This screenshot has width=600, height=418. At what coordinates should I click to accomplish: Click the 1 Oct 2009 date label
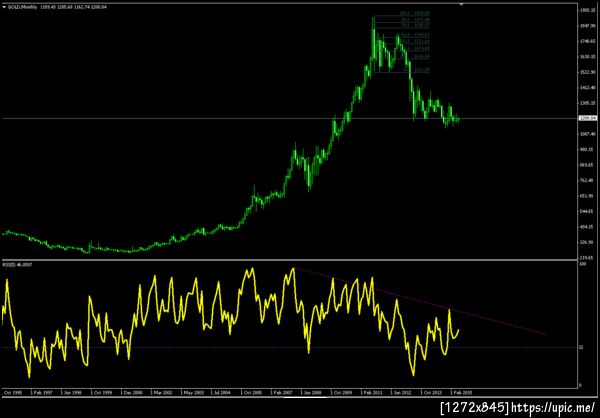[x=342, y=392]
